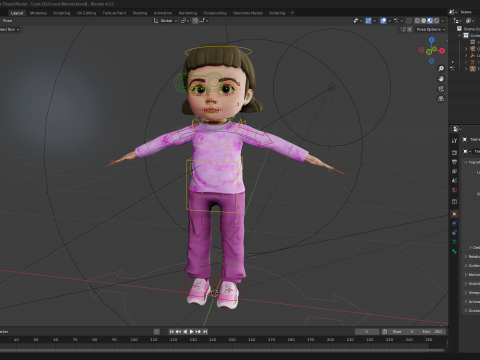Select material preview viewport shading
This screenshot has width=480, height=360.
click(x=430, y=21)
